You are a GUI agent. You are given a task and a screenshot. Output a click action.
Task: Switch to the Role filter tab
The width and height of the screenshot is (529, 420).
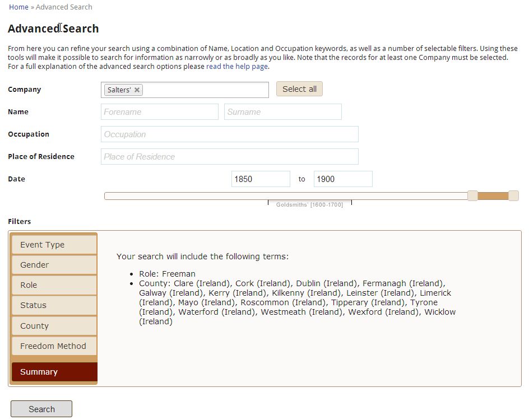[54, 285]
